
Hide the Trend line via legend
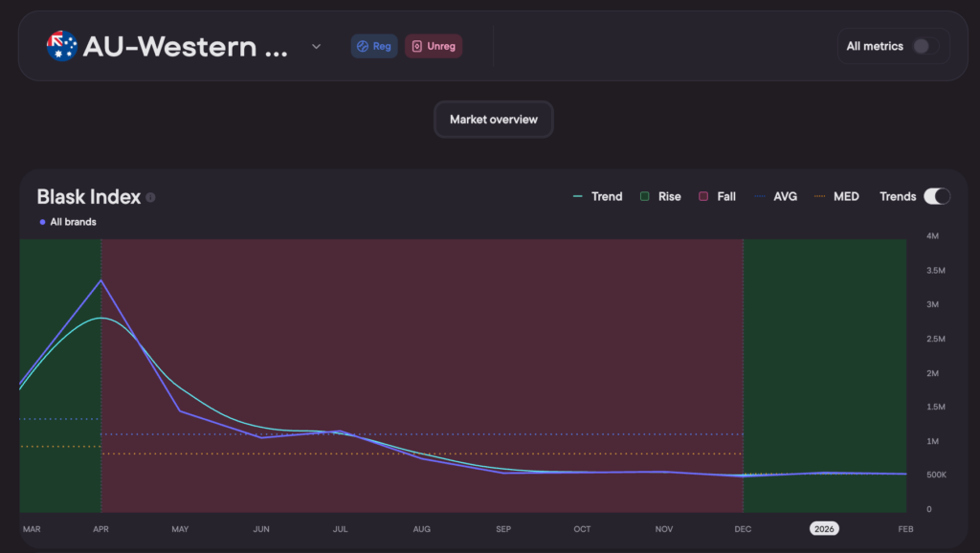(597, 196)
